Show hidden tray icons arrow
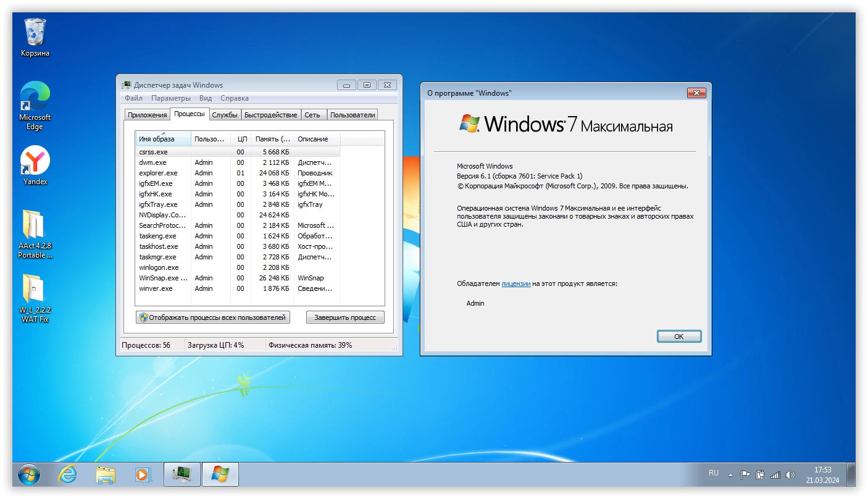868x499 pixels. point(731,475)
